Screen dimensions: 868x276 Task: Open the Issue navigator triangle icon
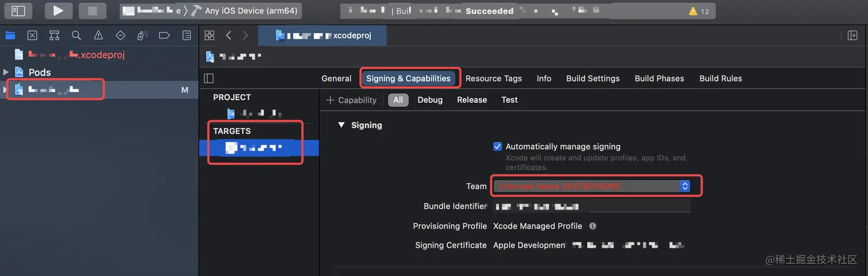[x=98, y=36]
